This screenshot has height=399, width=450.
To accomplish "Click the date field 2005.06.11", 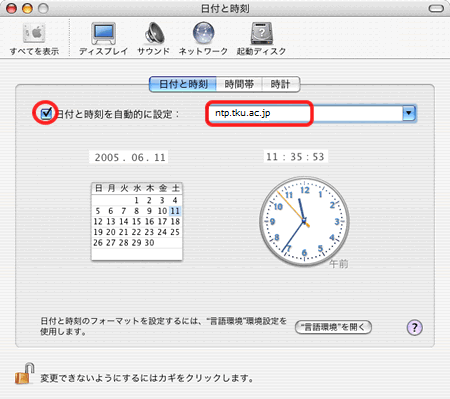I will (129, 157).
